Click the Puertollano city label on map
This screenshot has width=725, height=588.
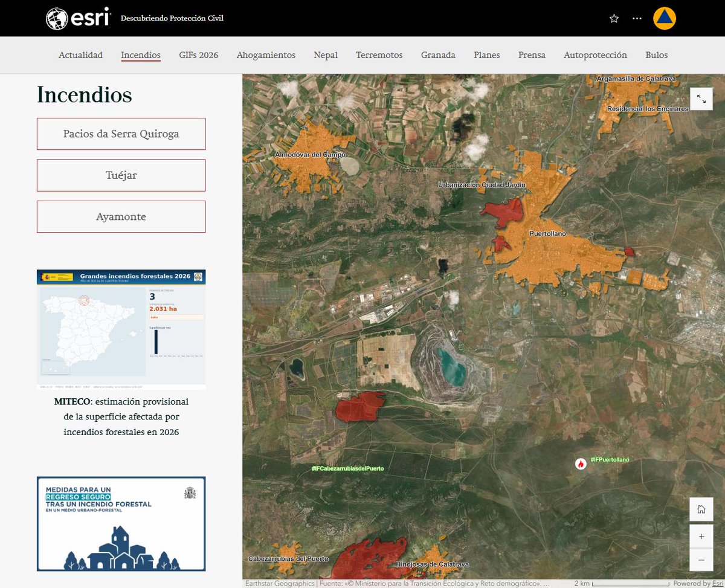point(547,233)
